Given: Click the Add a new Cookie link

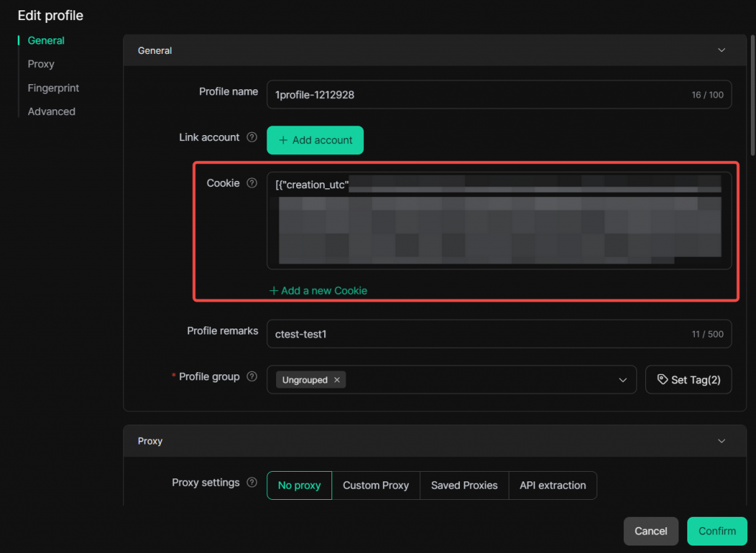Looking at the screenshot, I should tap(318, 290).
